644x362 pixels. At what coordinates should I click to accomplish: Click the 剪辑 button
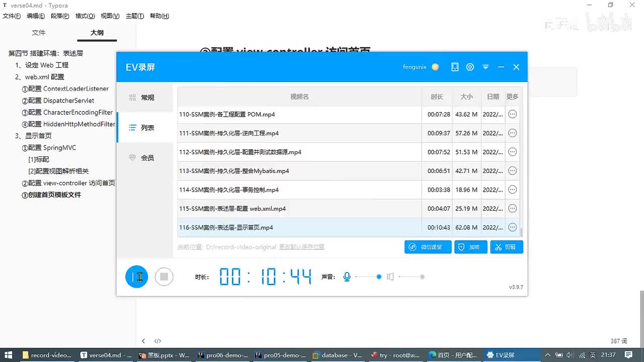(x=507, y=247)
